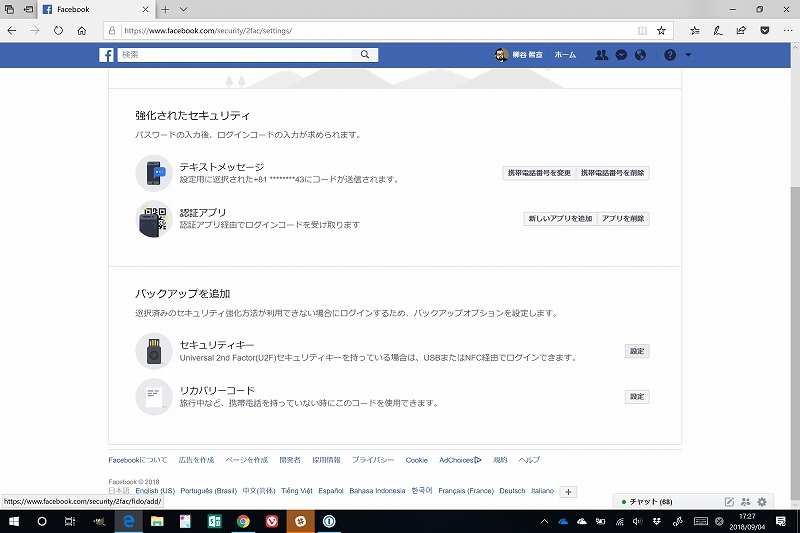800x533 pixels.
Task: Click the browser home button
Action: click(82, 31)
